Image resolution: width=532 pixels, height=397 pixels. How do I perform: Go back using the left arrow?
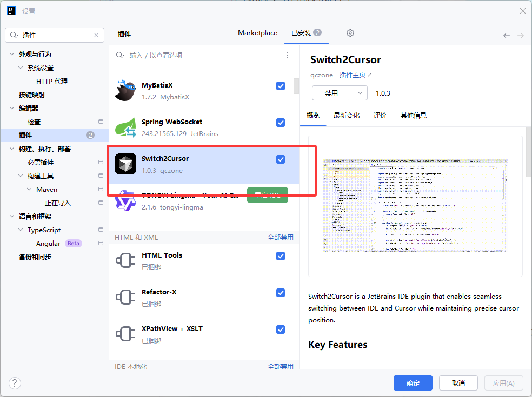[507, 36]
